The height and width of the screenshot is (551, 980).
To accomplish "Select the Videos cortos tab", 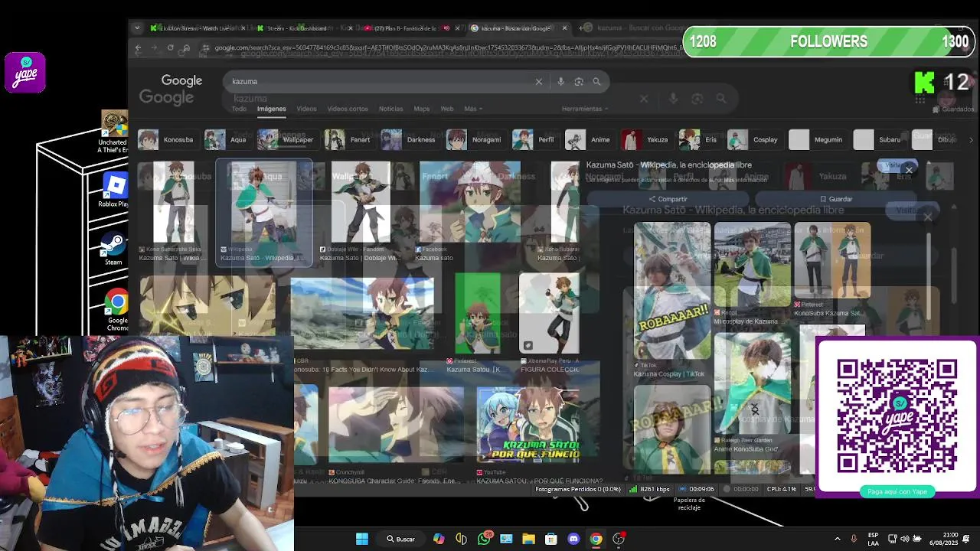I will [348, 109].
